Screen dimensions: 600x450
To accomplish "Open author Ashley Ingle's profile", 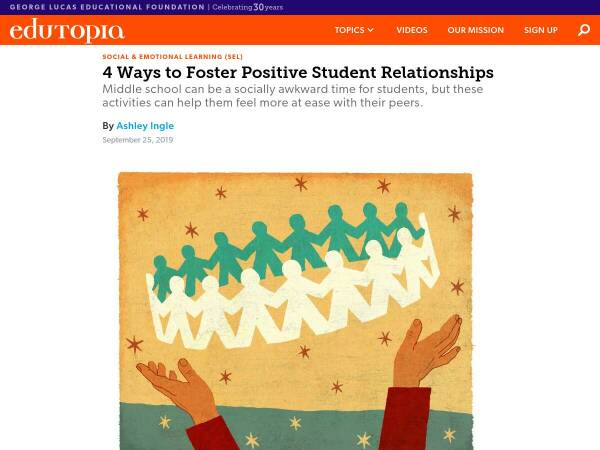I will click(145, 126).
